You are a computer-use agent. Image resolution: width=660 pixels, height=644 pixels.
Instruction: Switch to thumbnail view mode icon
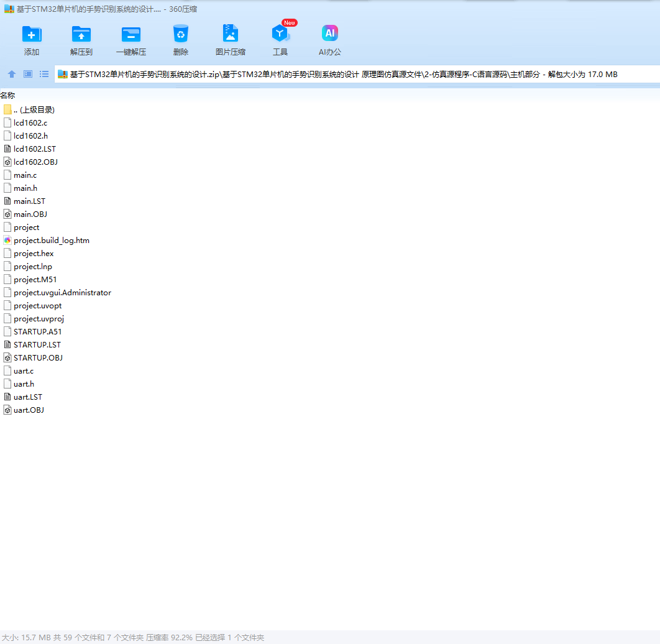tap(28, 74)
